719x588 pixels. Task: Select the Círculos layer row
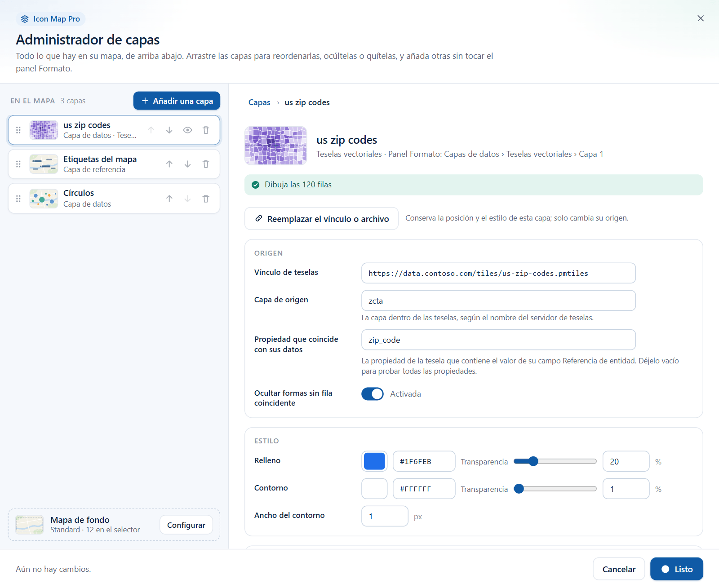(114, 199)
